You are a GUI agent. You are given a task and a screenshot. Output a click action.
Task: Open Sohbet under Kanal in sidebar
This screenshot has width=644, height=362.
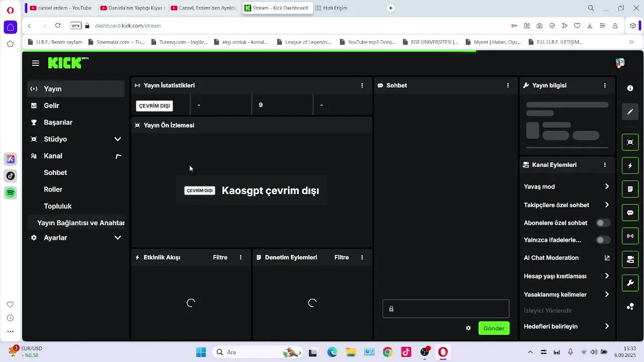pyautogui.click(x=55, y=172)
